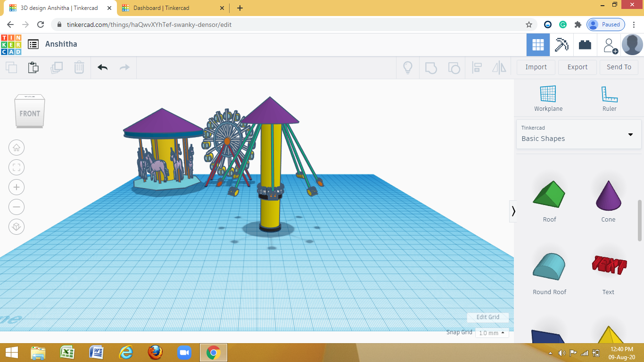Click the Delete trash icon
The image size is (644, 362).
(x=79, y=67)
